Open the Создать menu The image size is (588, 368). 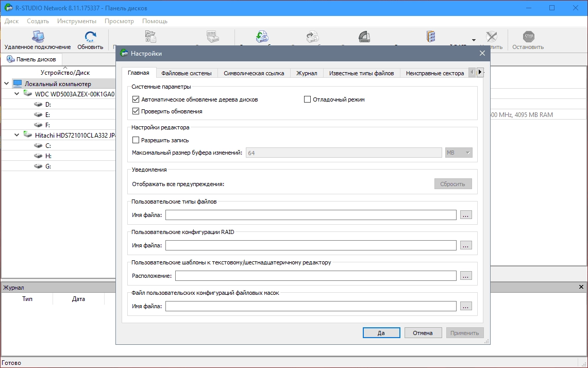pos(38,21)
